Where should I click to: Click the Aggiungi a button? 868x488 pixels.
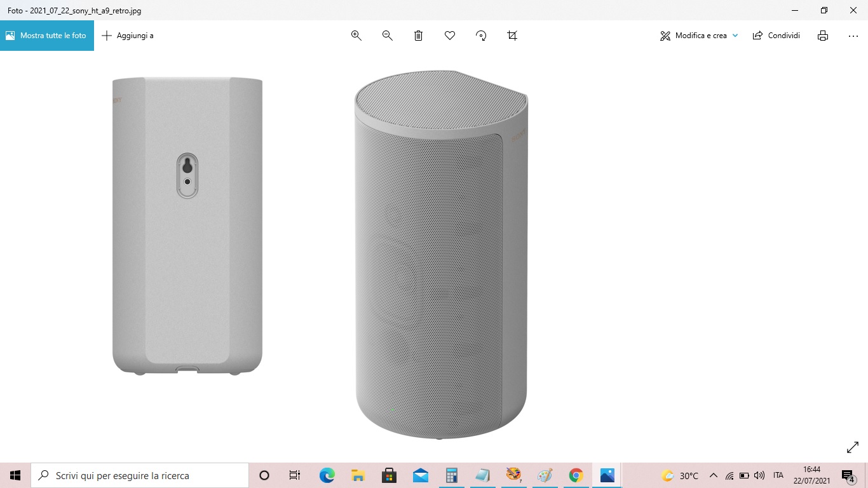point(128,36)
